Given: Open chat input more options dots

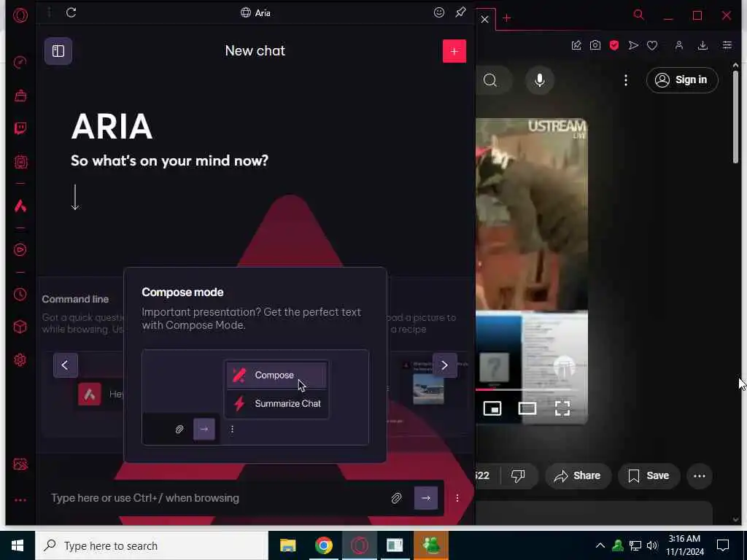Looking at the screenshot, I should (457, 498).
